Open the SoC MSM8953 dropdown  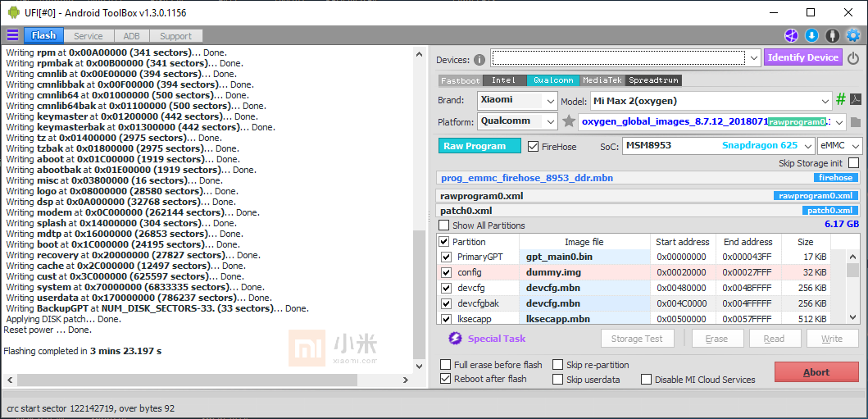tap(719, 146)
